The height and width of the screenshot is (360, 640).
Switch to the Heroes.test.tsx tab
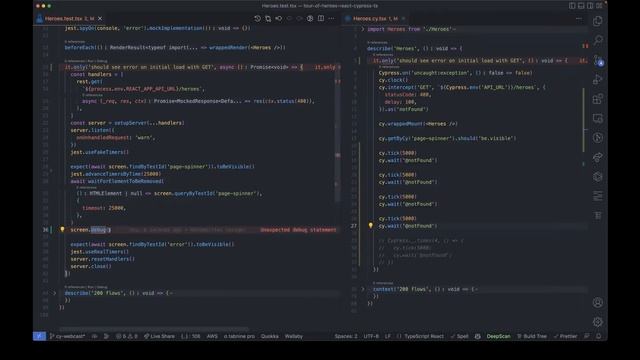click(x=69, y=18)
